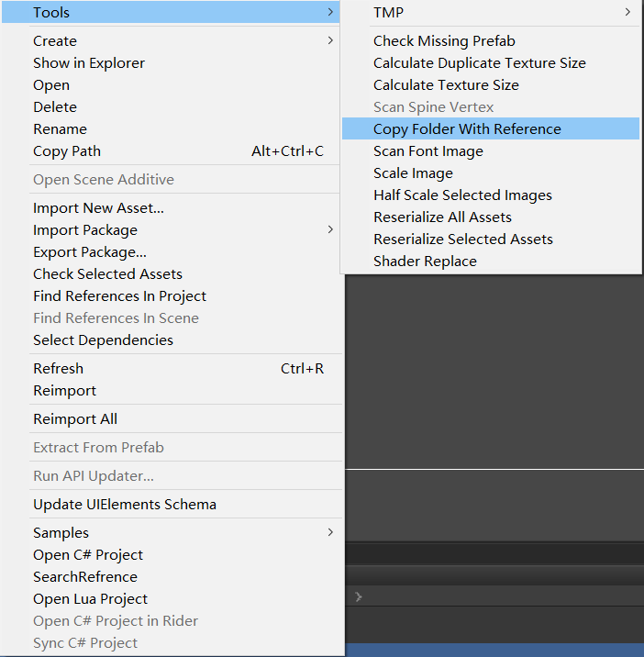Choose Show in Explorer
Viewport: 644px width, 657px height.
click(89, 63)
